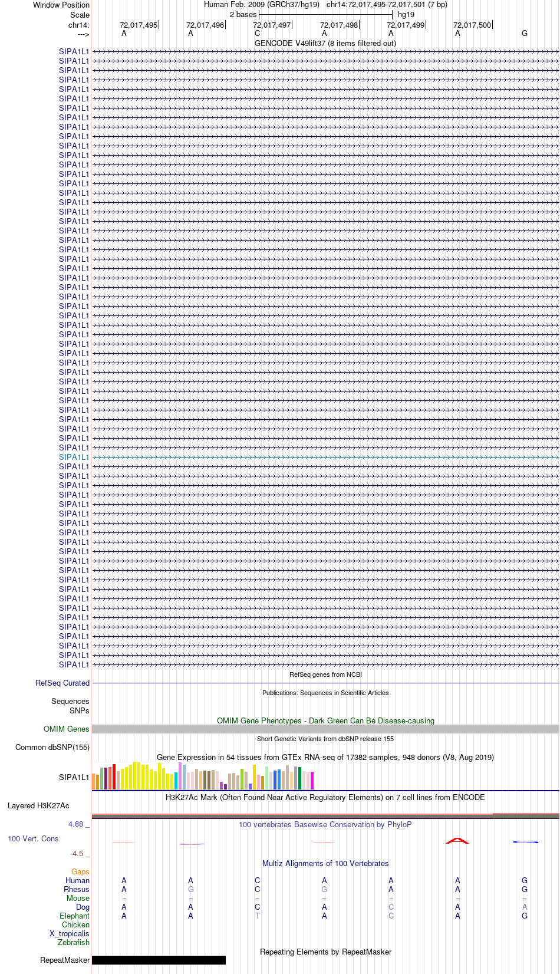The height and width of the screenshot is (974, 560).
Task: Click the PhyloP lower bound '-4.5' value
Action: (77, 853)
